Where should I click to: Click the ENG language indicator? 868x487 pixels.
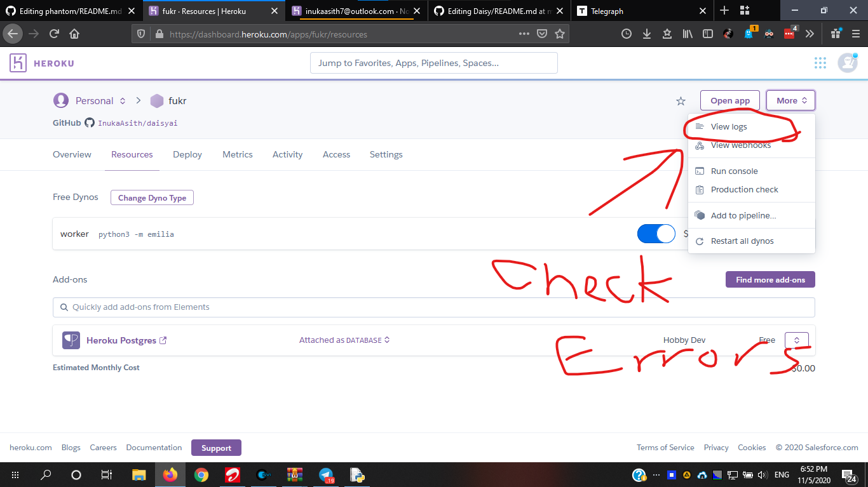coord(782,475)
